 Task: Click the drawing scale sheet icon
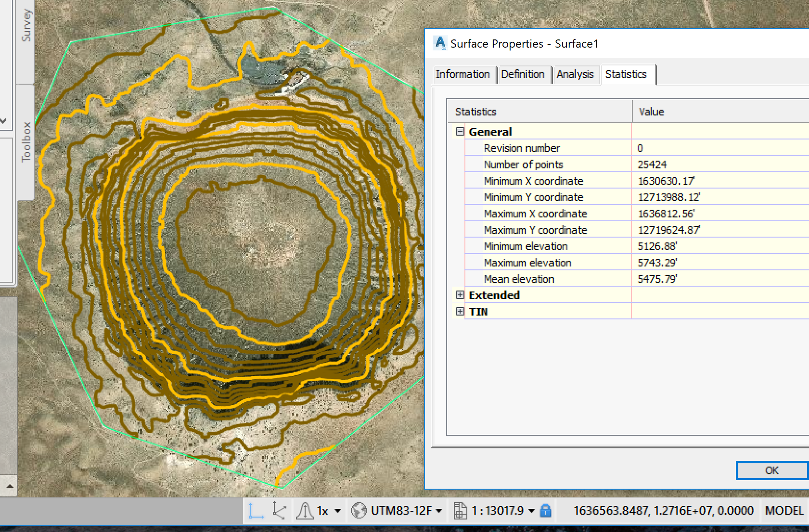click(x=460, y=510)
